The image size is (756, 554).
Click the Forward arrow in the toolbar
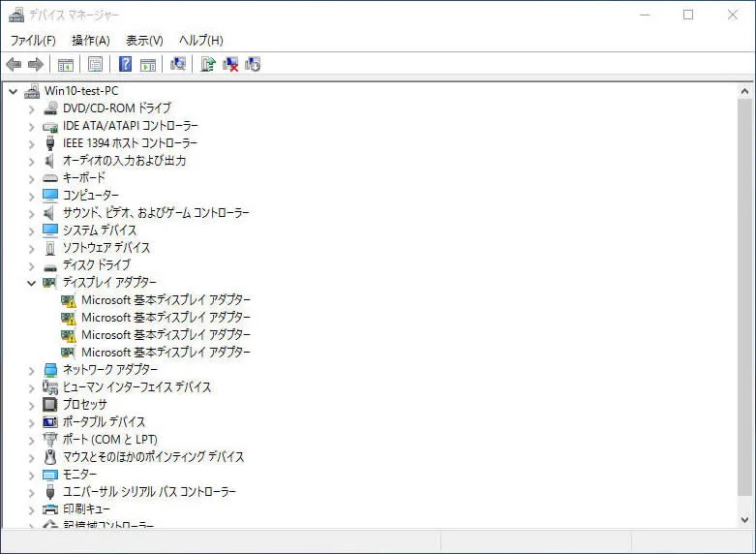[36, 65]
